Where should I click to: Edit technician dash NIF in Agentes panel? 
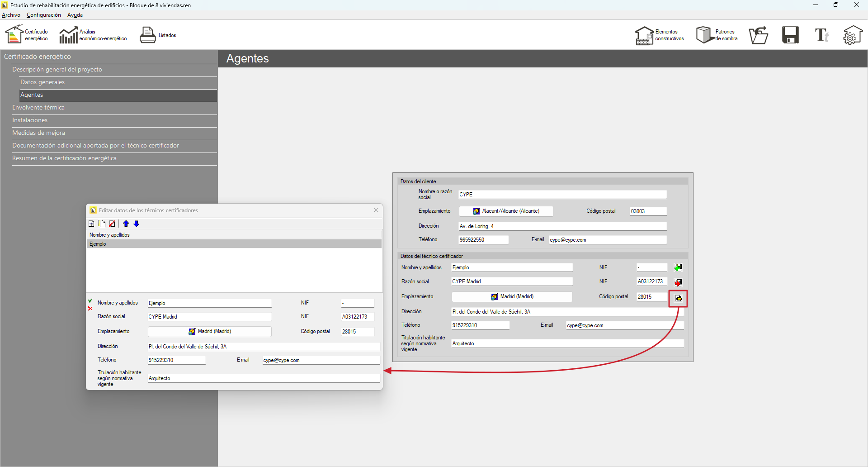coord(652,267)
